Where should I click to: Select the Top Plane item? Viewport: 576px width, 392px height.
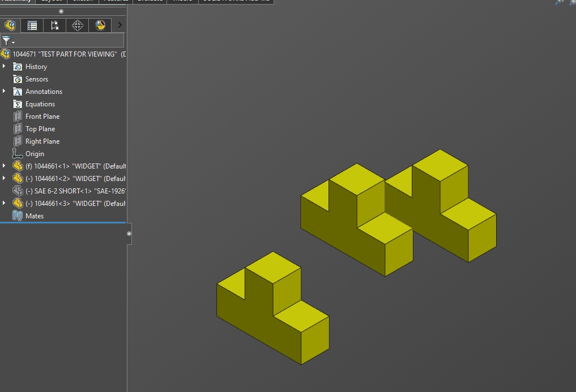40,129
